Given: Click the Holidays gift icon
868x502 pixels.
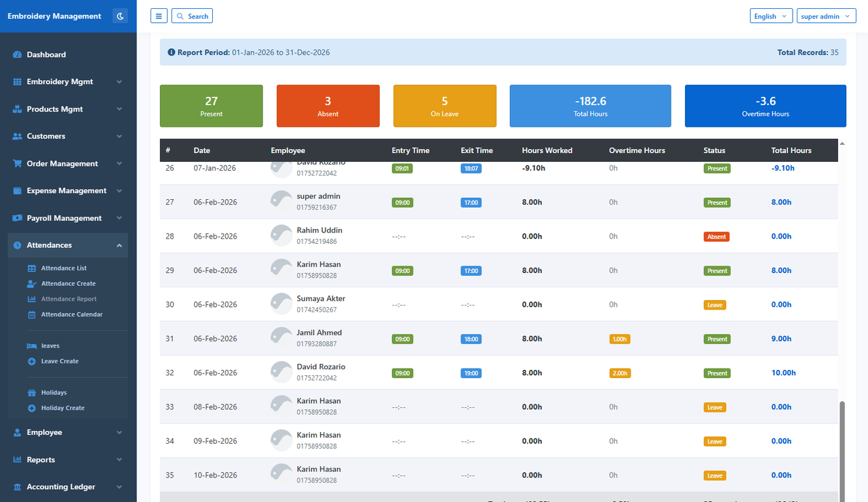Looking at the screenshot, I should [32, 393].
